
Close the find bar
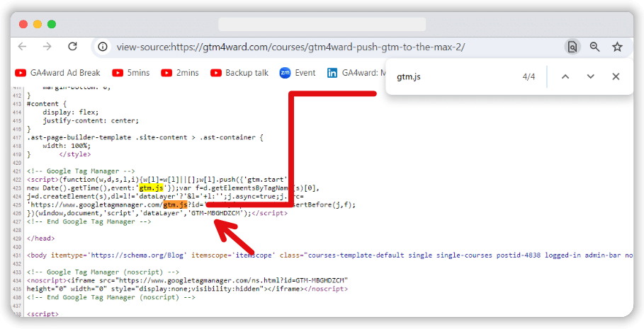[x=616, y=76]
